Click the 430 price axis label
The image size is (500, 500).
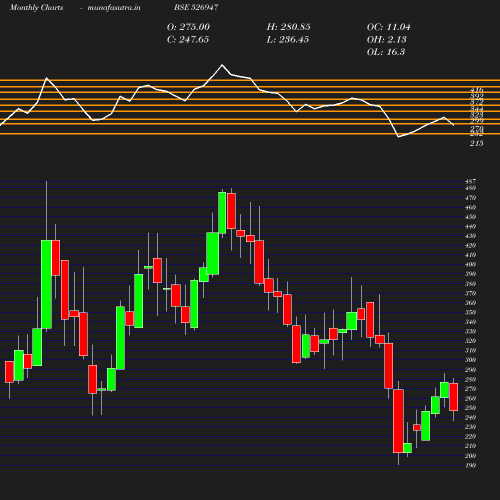point(471,236)
